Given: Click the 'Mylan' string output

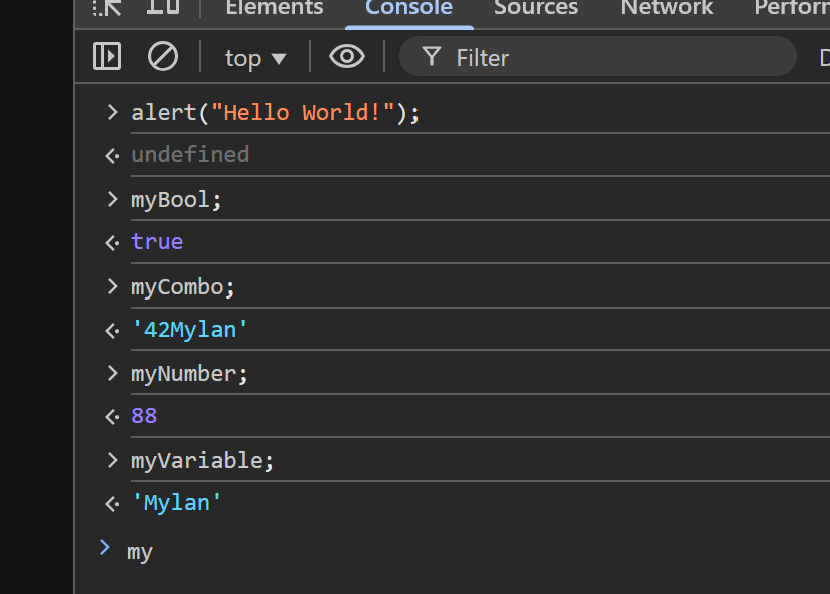Looking at the screenshot, I should click(177, 502).
